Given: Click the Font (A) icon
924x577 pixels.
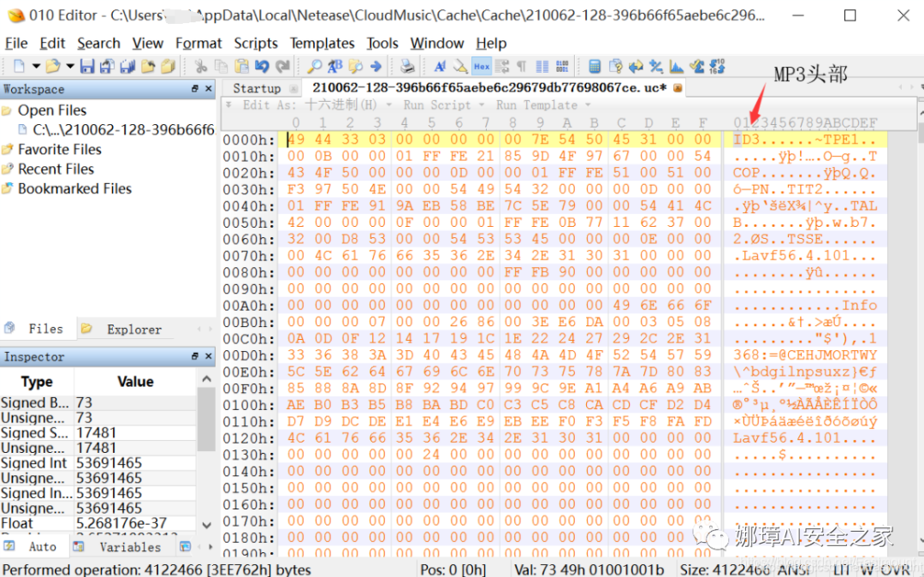Looking at the screenshot, I should click(x=440, y=66).
